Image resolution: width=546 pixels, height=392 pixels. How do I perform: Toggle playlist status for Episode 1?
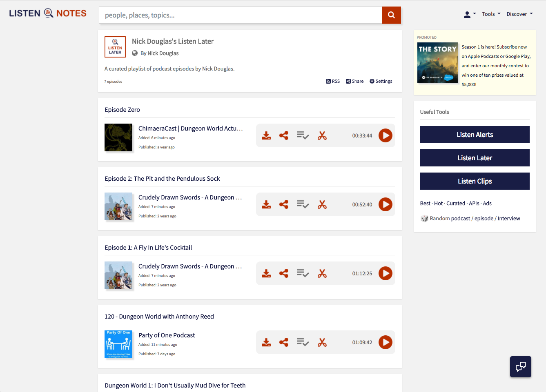click(x=303, y=273)
